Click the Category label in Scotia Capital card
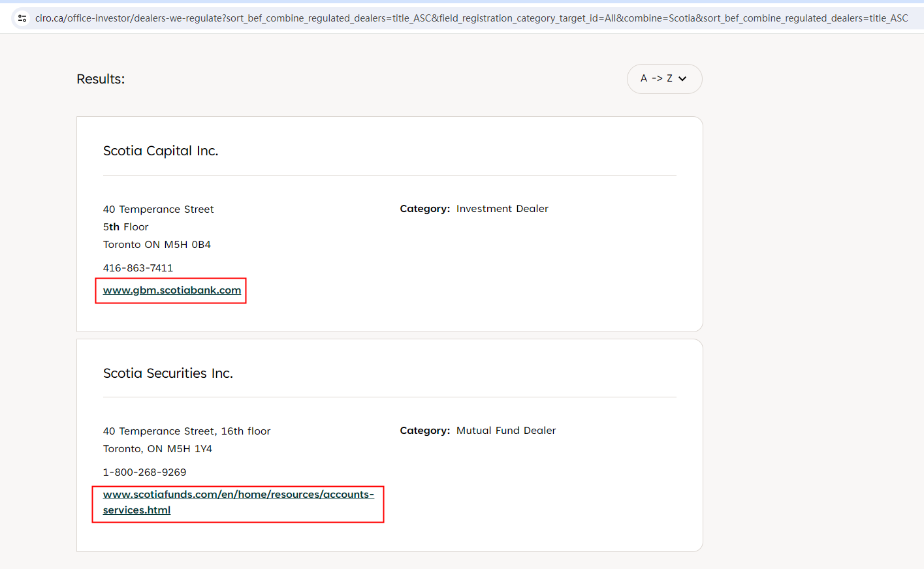This screenshot has height=569, width=924. 424,209
